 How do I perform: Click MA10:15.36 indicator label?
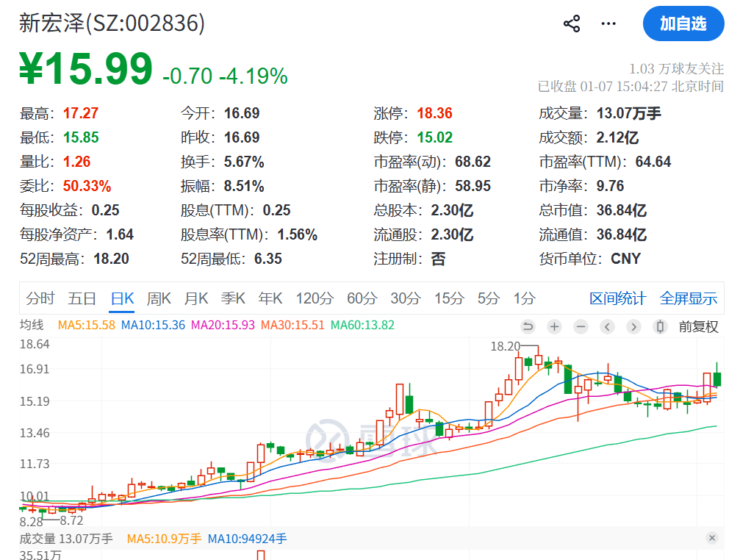153,325
